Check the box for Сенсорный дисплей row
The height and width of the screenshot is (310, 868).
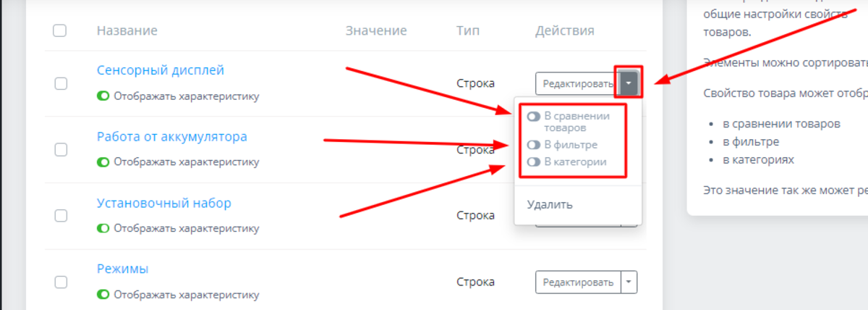coord(61,83)
